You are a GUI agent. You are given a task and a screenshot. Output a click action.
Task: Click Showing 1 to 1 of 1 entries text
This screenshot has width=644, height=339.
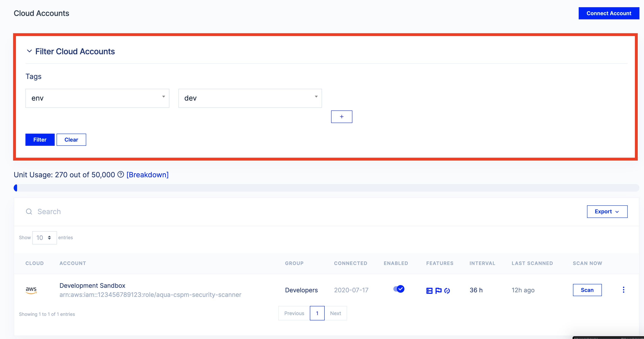(x=47, y=314)
